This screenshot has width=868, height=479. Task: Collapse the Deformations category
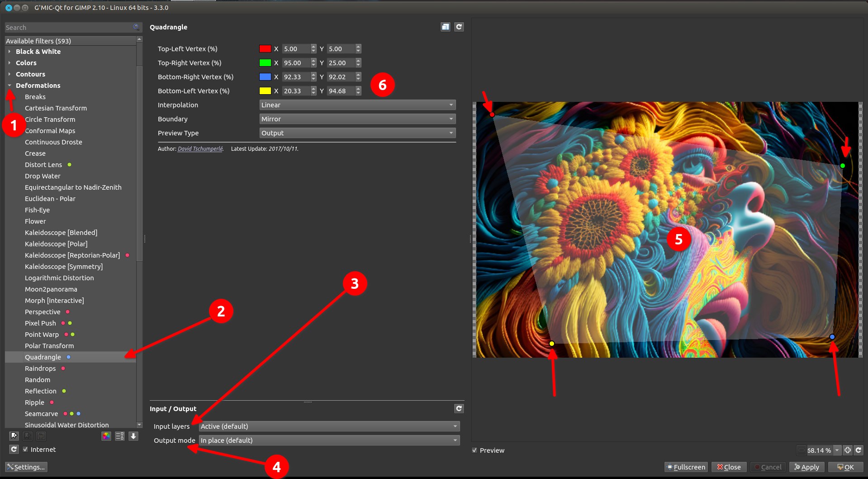[9, 86]
